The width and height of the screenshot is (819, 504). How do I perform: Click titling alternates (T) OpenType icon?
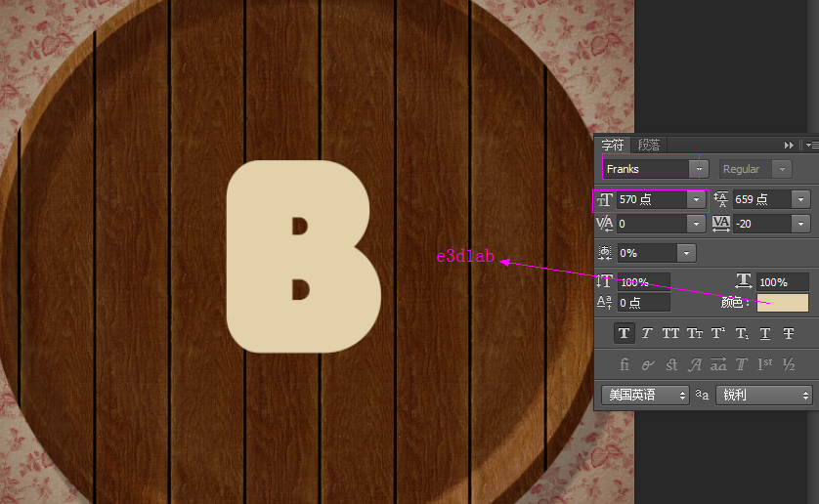(x=742, y=364)
